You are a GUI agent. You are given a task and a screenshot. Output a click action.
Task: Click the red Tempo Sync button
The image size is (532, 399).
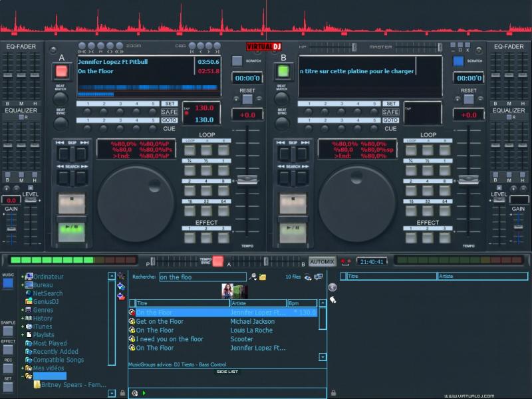coord(217,261)
